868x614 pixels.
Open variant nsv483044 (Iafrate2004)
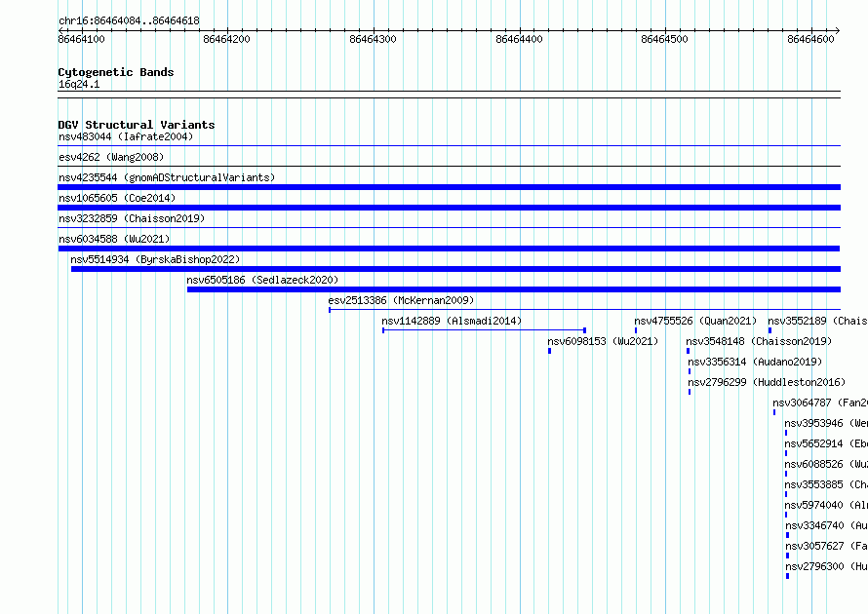coord(126,136)
